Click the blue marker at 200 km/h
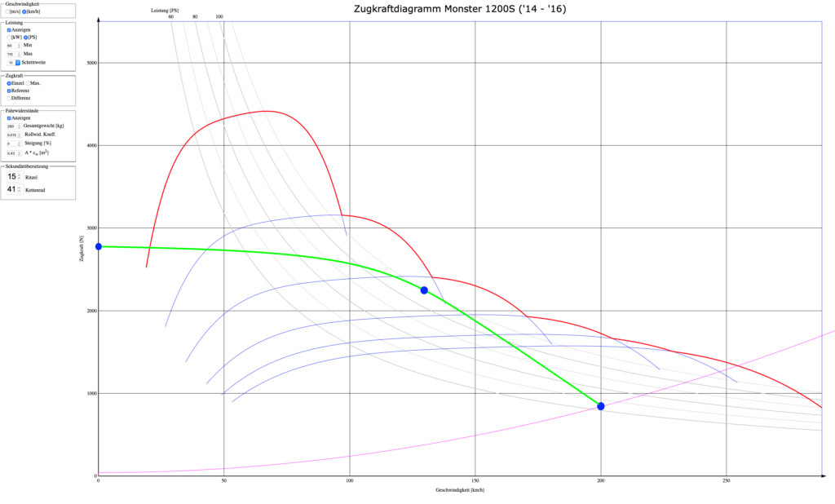Viewport: 835px width, 504px height. [x=601, y=406]
